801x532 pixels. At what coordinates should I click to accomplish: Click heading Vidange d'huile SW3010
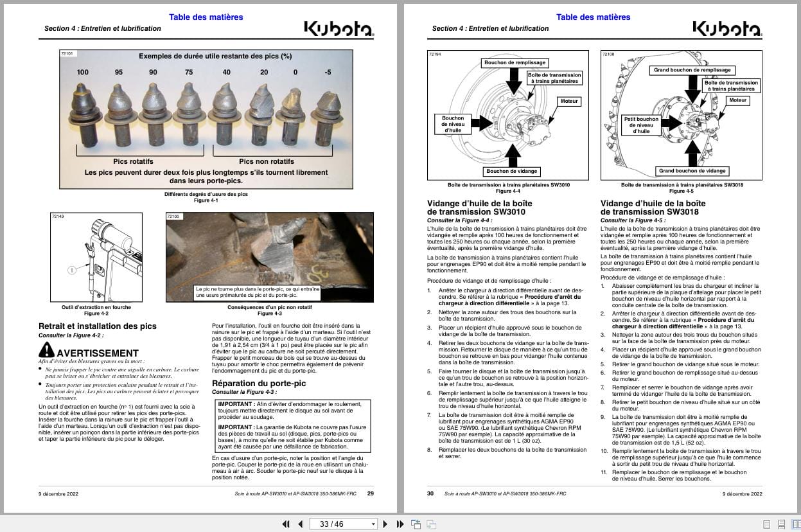tap(479, 208)
